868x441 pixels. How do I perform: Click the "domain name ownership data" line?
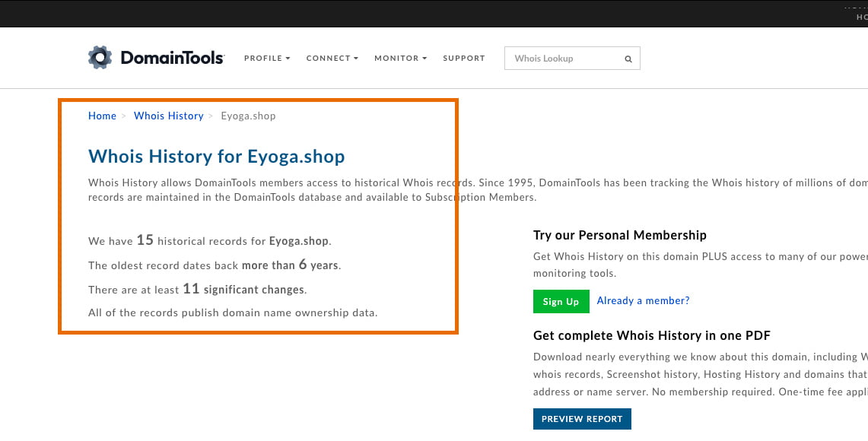click(x=233, y=313)
